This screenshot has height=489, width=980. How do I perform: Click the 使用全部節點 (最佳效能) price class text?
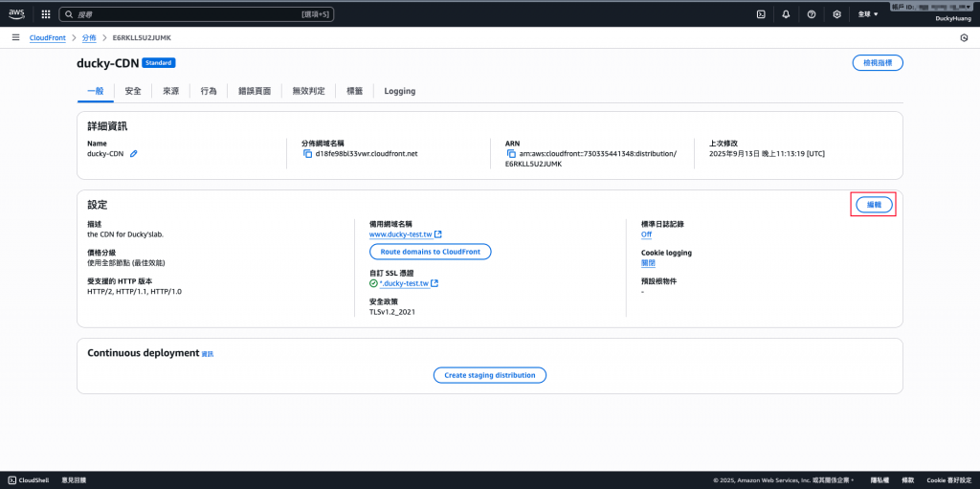point(126,262)
